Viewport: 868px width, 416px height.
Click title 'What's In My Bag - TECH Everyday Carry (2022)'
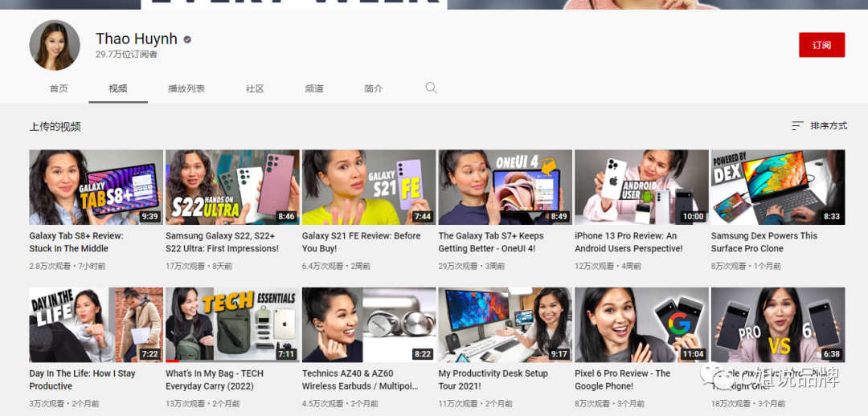pyautogui.click(x=215, y=380)
